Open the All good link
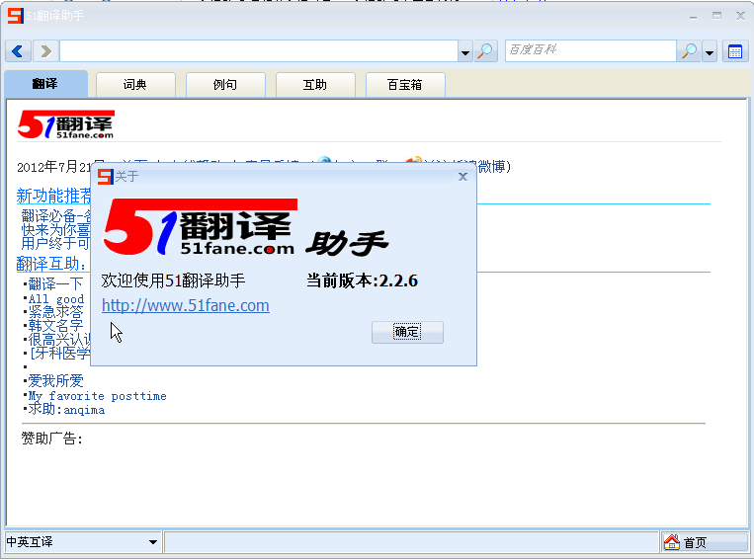This screenshot has width=754, height=560. point(55,299)
